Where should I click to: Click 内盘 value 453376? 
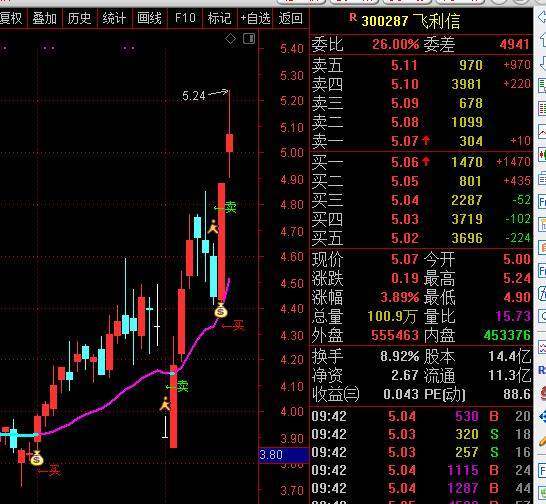pos(507,335)
